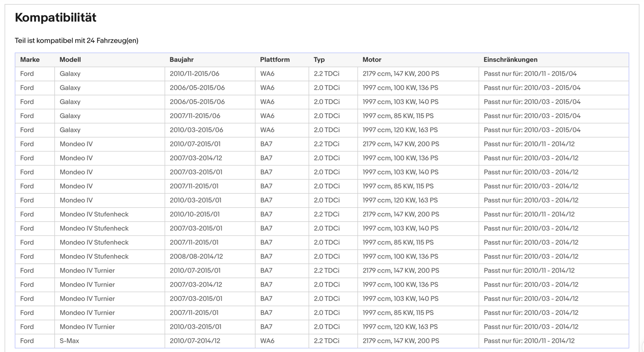Click '2.0 TDCi' in the Galaxy 115 PS row
644x352 pixels.
pyautogui.click(x=327, y=116)
